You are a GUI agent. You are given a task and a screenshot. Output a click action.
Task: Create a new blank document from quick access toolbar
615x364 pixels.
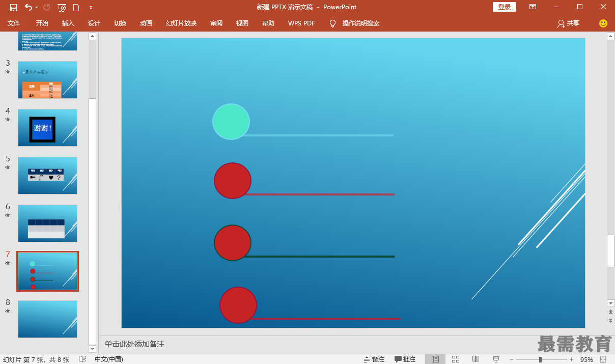pos(76,7)
